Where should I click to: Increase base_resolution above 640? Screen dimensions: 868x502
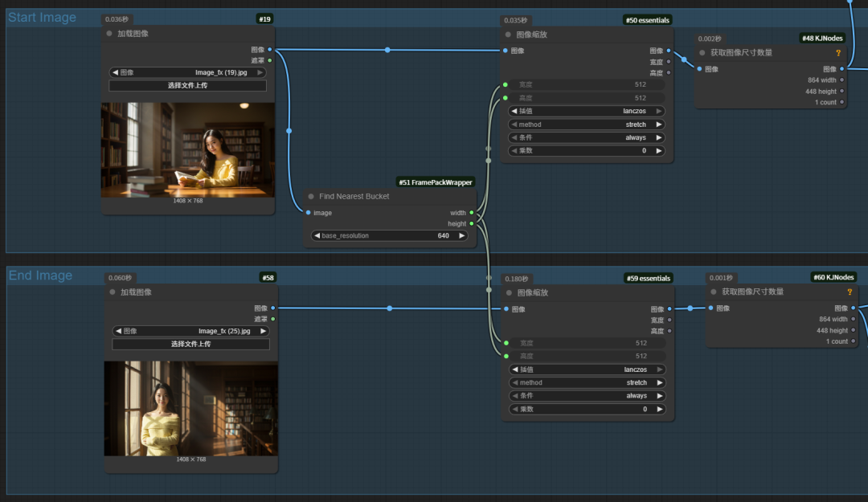pyautogui.click(x=461, y=236)
